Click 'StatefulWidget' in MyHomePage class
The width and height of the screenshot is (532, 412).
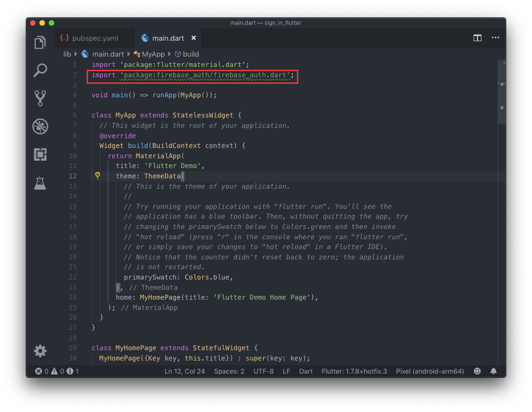(x=221, y=348)
